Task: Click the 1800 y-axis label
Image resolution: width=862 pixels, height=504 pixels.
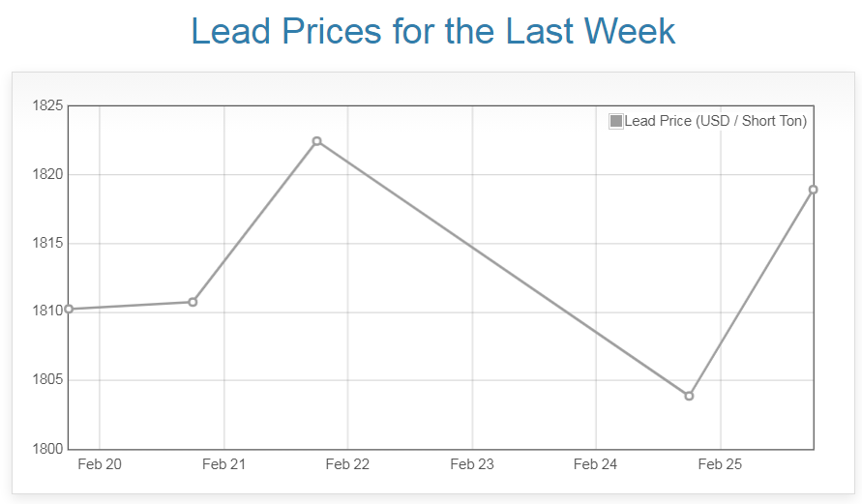Action: pos(47,449)
